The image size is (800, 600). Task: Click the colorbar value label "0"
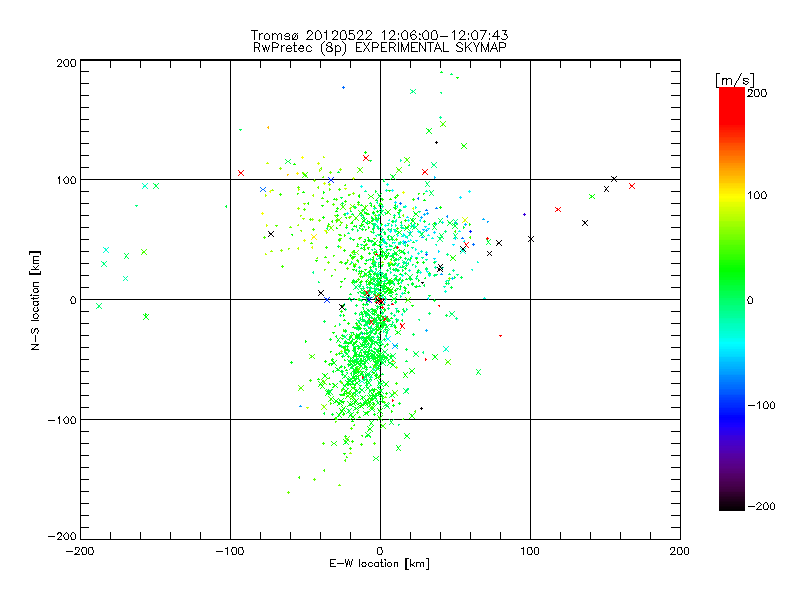pyautogui.click(x=750, y=300)
